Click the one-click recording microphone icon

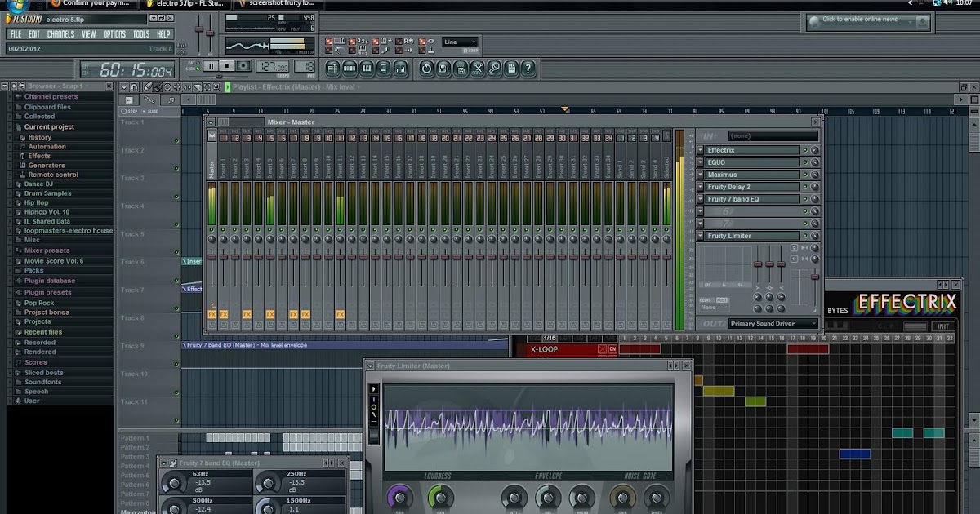[x=494, y=69]
